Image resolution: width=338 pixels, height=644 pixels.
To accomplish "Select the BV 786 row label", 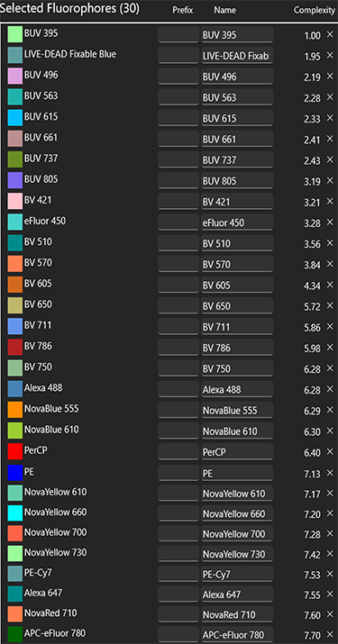I will click(38, 346).
